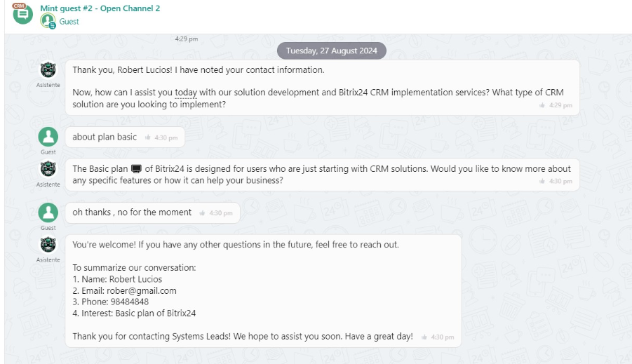
Task: Click the small guest avatar in header
Action: 48,22
